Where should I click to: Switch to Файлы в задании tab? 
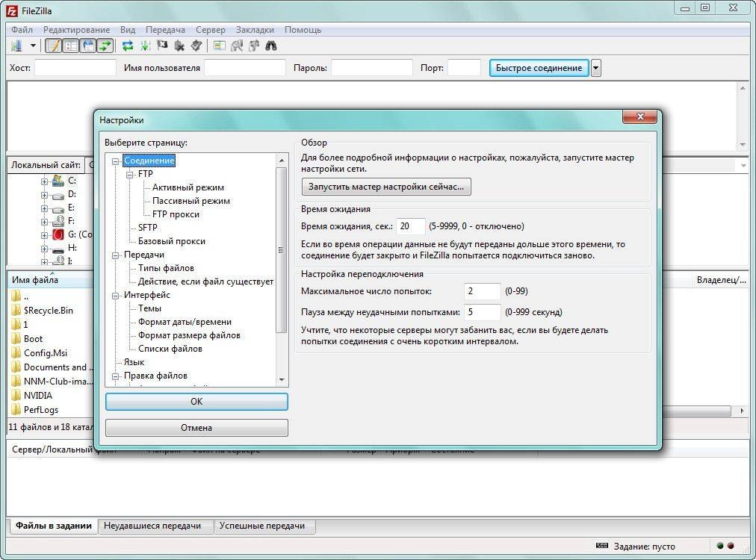53,526
